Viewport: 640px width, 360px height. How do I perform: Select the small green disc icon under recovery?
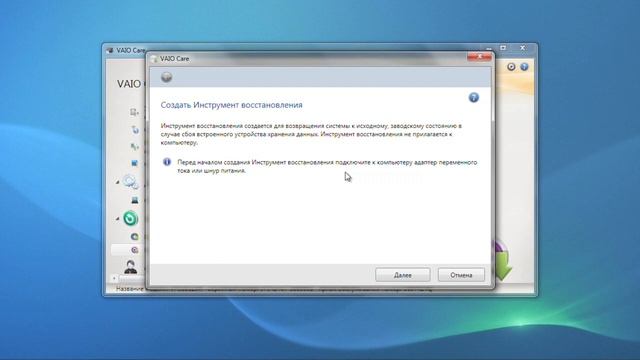tap(135, 236)
